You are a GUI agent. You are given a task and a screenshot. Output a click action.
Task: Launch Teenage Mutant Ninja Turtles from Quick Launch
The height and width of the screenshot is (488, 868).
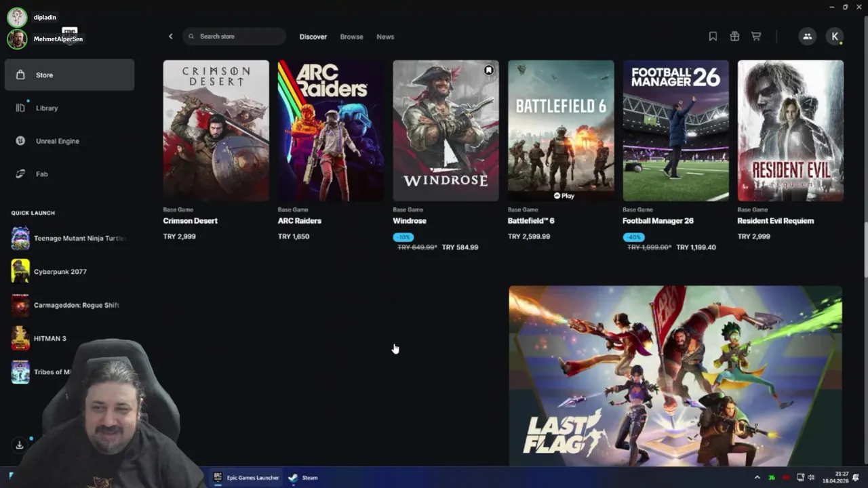[69, 238]
